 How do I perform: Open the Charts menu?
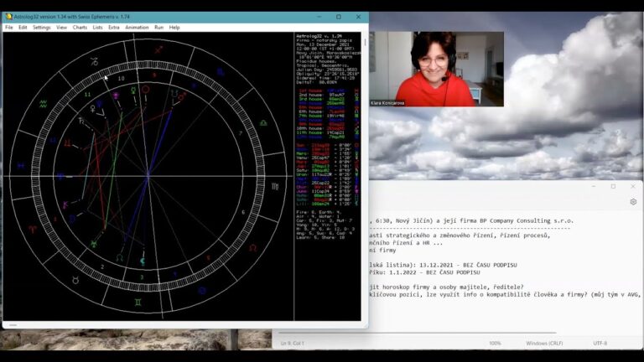[80, 28]
